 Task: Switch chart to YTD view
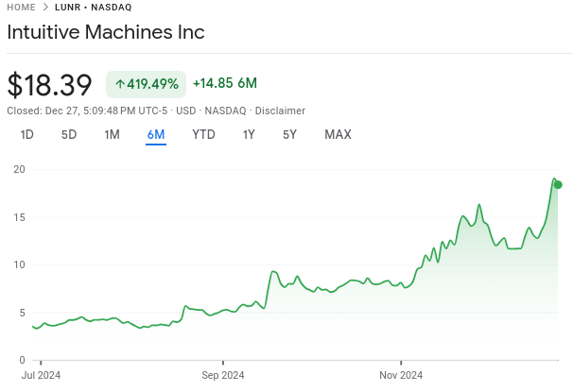203,135
